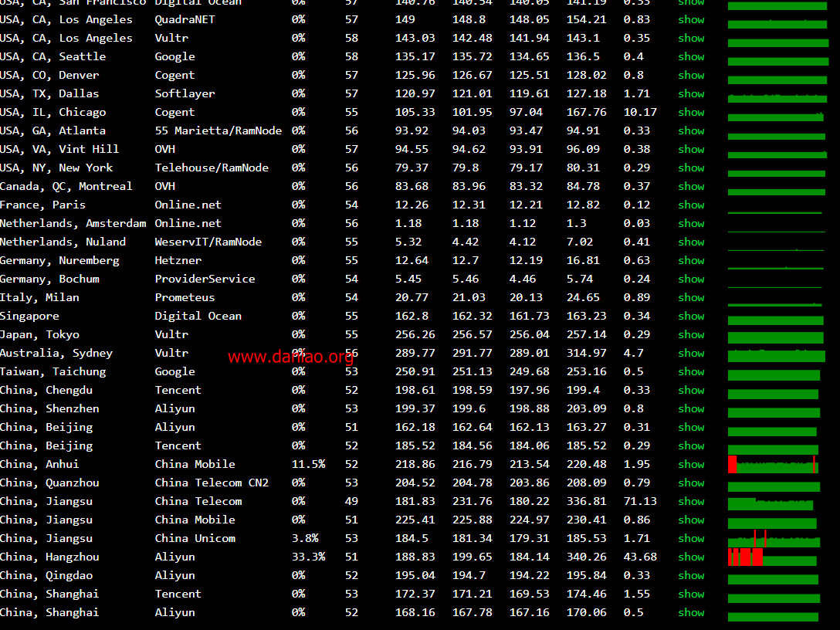Click the '33.3%' packet loss value
This screenshot has height=630, width=840.
[309, 557]
